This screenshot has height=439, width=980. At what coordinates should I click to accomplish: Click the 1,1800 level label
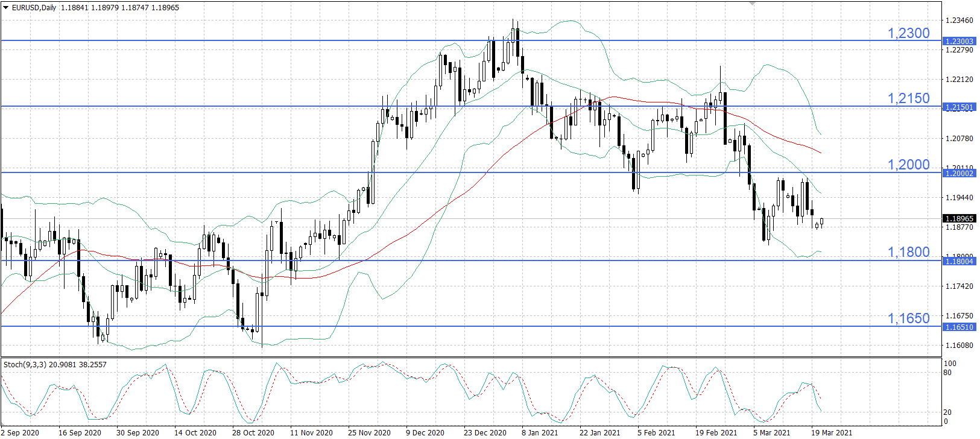click(x=908, y=252)
